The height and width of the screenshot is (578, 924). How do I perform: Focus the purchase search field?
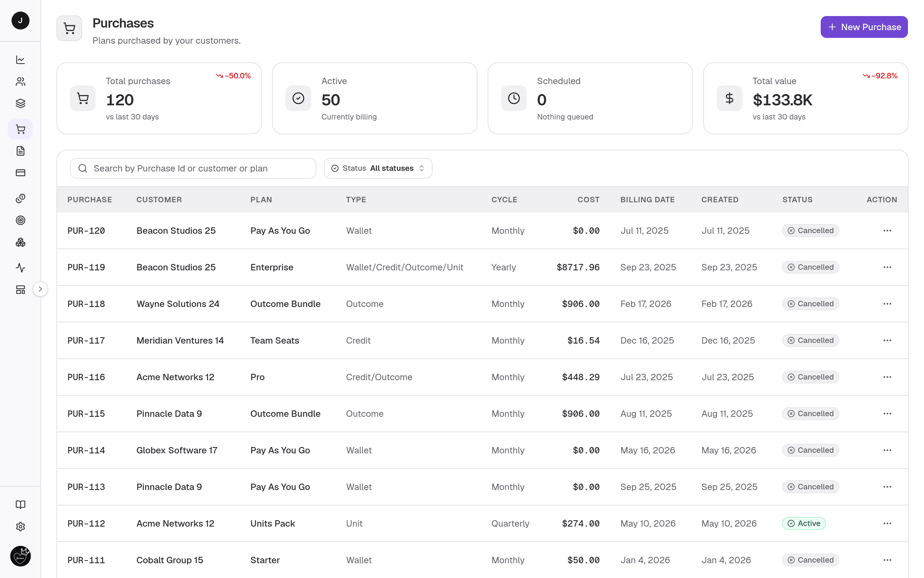[x=193, y=168]
